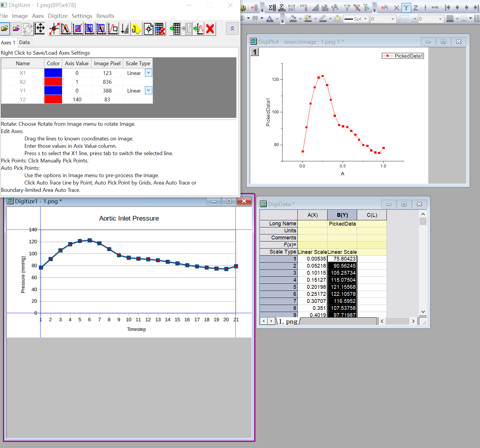
Task: Select the B(Y) column header in DigiData
Action: click(342, 215)
